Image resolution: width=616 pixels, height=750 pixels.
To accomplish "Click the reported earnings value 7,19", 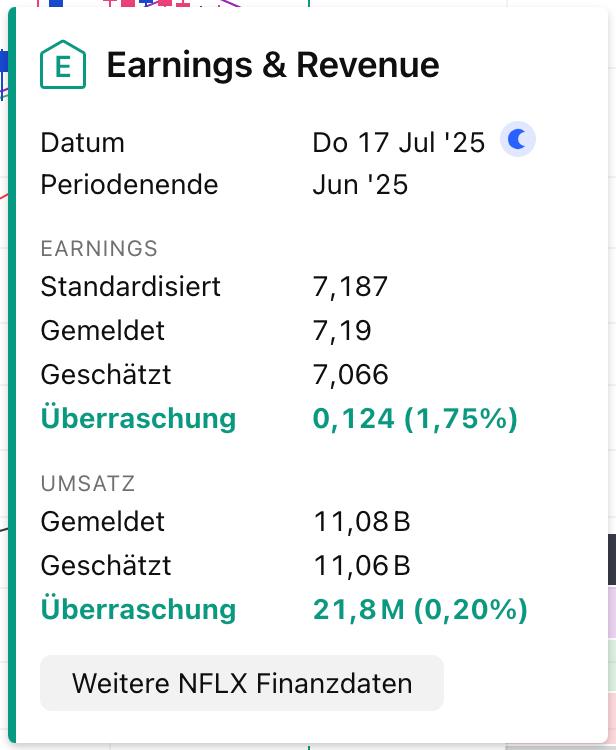I will [342, 330].
